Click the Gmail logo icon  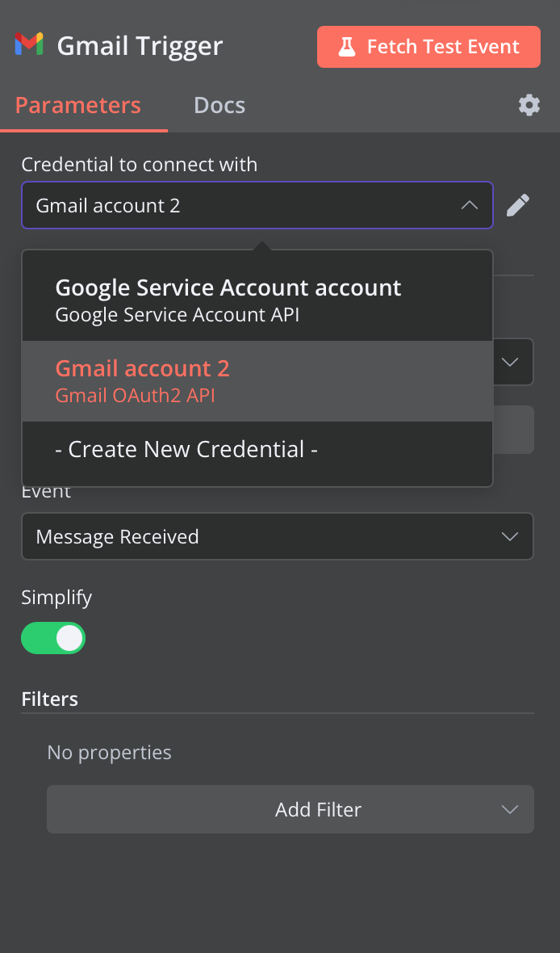point(29,44)
